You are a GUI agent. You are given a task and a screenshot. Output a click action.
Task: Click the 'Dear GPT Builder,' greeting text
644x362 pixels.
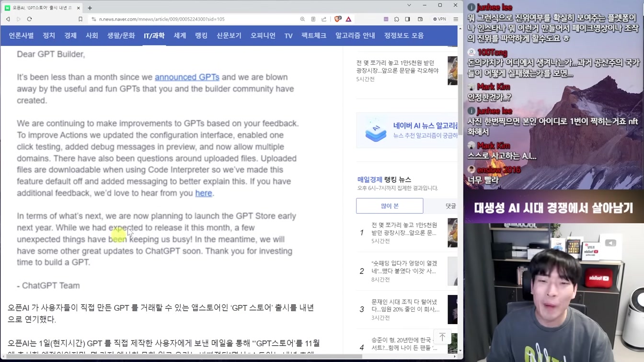coord(51,54)
